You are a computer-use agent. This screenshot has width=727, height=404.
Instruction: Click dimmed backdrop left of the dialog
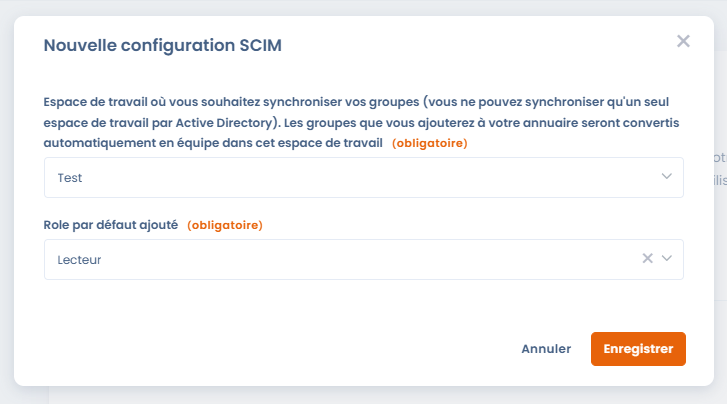tap(6, 200)
